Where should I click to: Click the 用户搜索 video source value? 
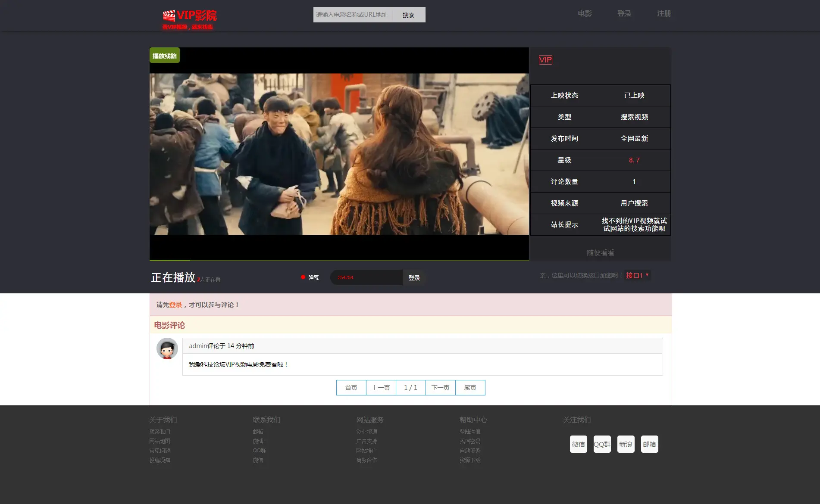pyautogui.click(x=634, y=203)
